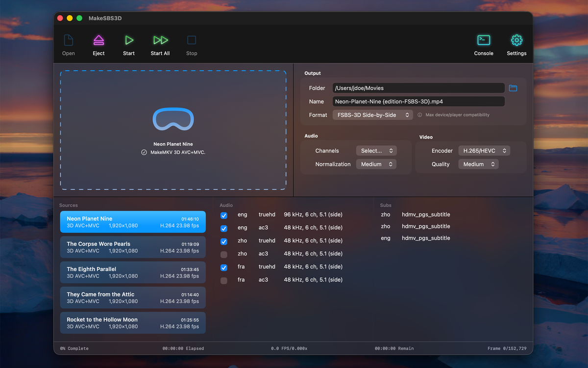Edit the output Name field

[x=418, y=101]
